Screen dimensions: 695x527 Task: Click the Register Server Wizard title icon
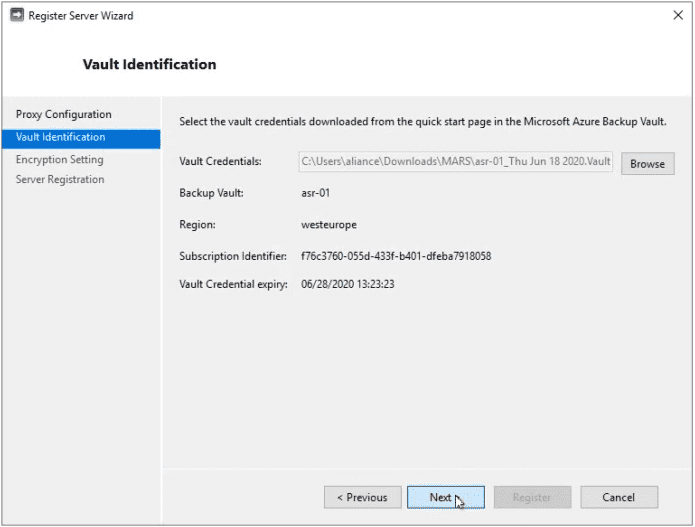[17, 15]
